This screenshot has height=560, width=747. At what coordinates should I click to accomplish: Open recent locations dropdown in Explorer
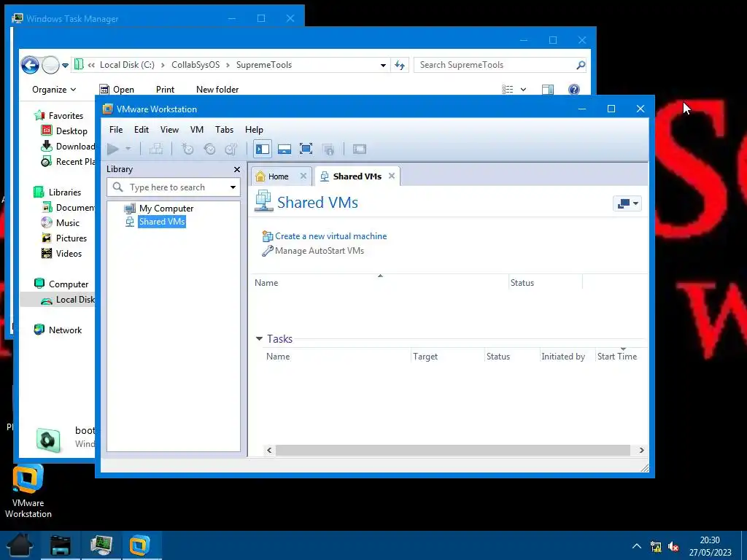tap(65, 65)
